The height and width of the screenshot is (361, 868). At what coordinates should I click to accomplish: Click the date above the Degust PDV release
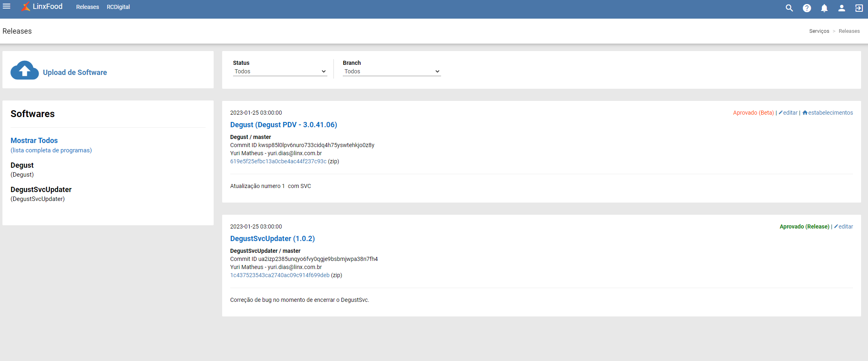point(256,113)
